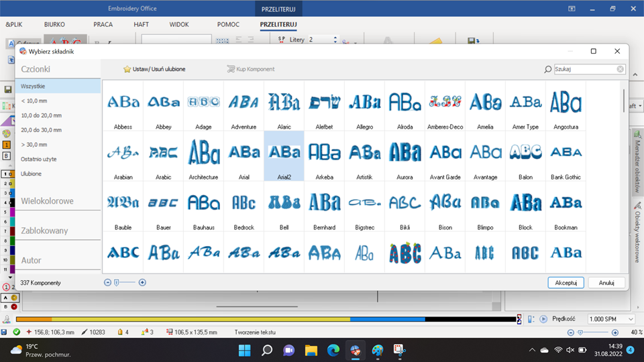
Task: Open the HAFT ribbon tab
Action: point(141,24)
